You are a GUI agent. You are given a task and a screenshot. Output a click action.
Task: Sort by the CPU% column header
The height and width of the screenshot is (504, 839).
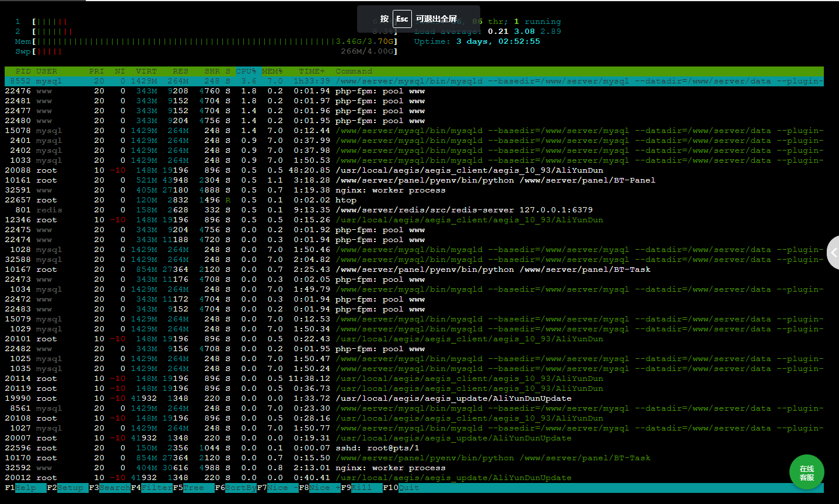[x=246, y=71]
